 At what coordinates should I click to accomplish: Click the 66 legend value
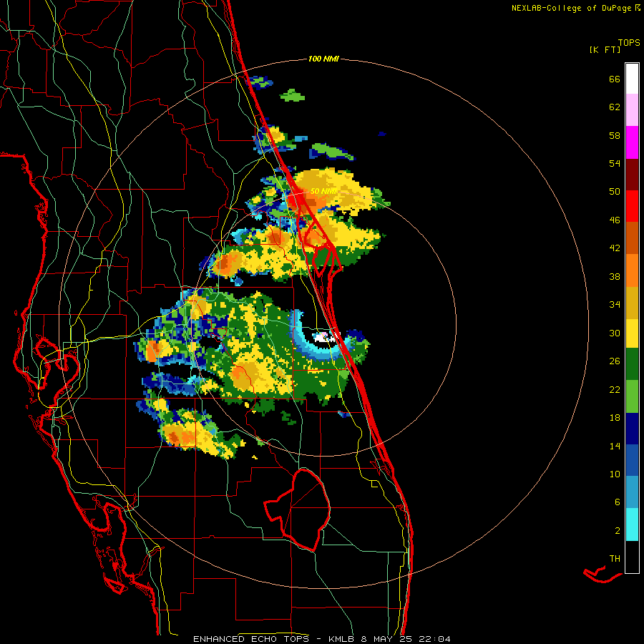point(615,79)
